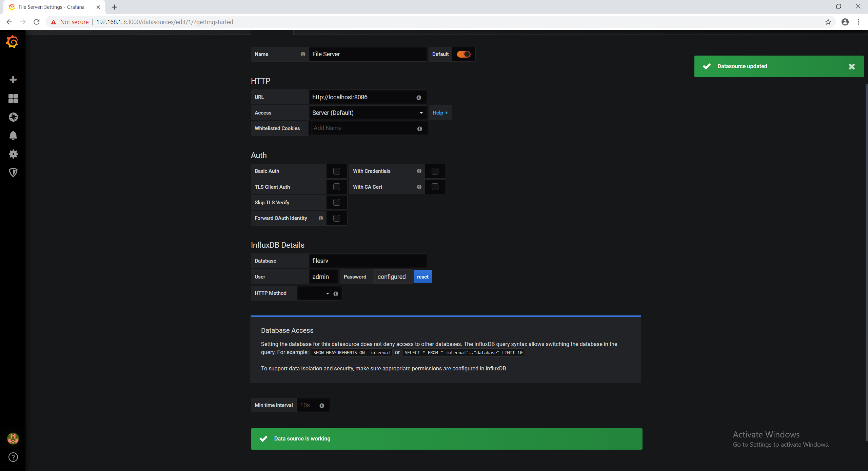
Task: Click the Data source is working banner
Action: coord(447,439)
